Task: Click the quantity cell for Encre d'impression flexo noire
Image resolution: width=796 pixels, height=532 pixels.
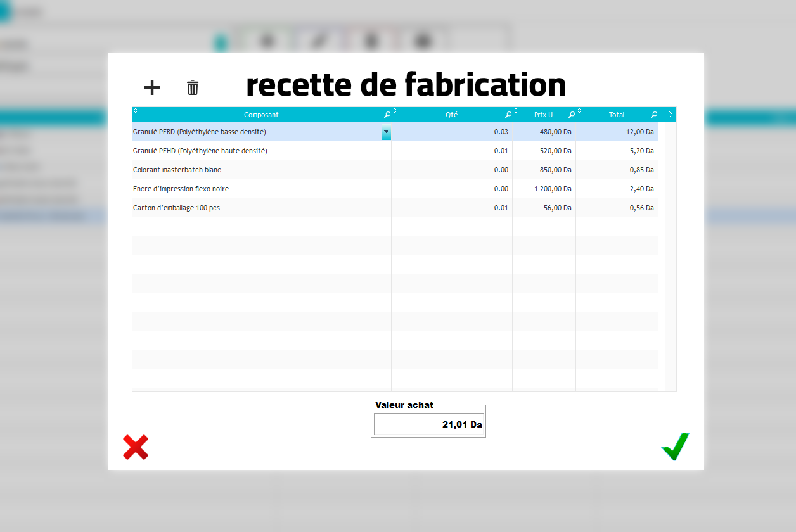Action: (x=451, y=189)
